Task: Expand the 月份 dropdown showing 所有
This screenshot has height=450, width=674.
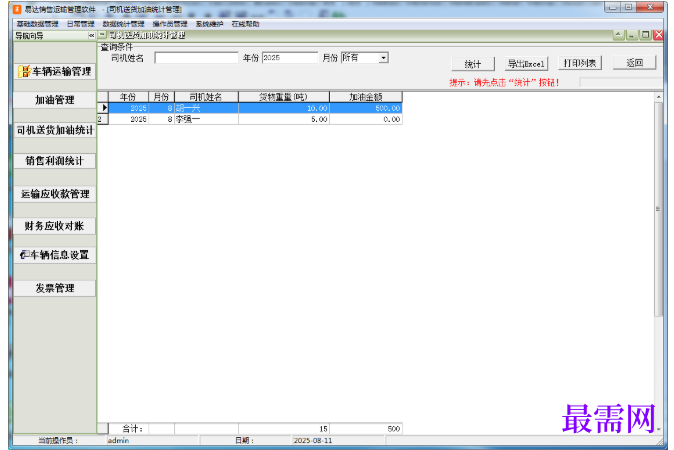Action: pos(383,58)
